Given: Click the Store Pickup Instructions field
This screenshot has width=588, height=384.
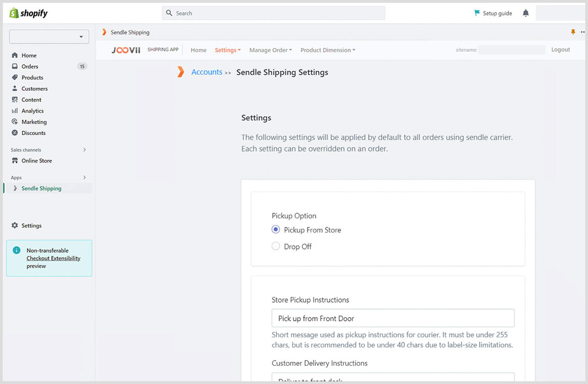Looking at the screenshot, I should [393, 318].
